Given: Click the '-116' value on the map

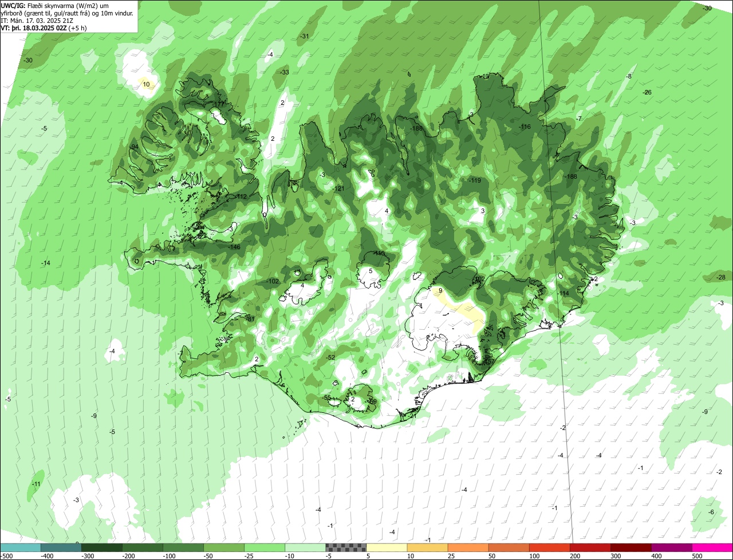Looking at the screenshot, I should pos(525,127).
